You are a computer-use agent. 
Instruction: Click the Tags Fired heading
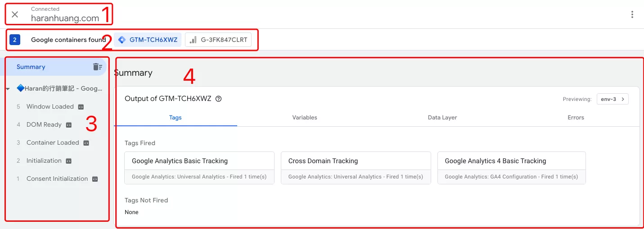(x=140, y=143)
